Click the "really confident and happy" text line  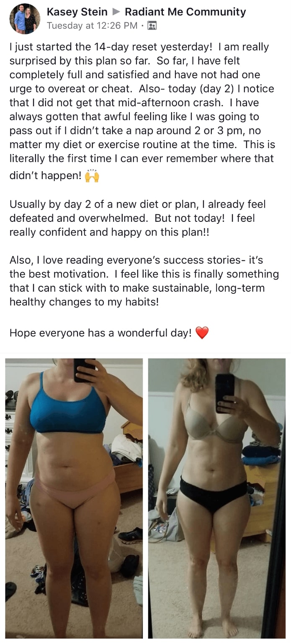109,232
